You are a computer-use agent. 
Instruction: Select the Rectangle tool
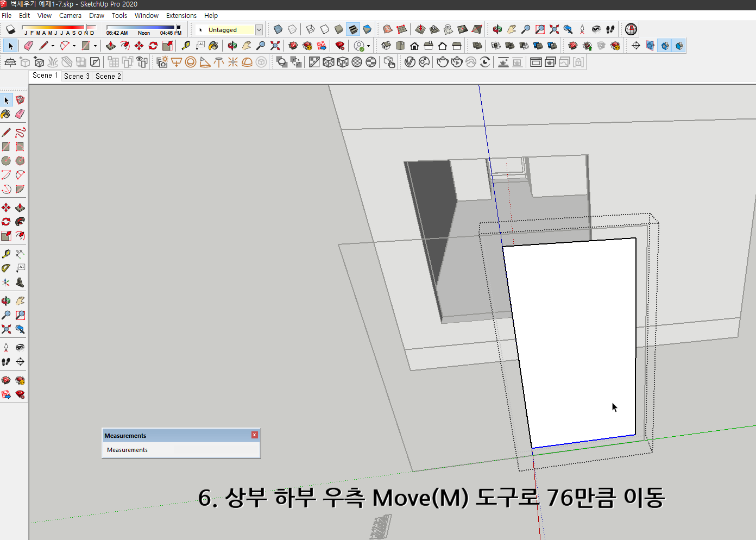click(x=7, y=146)
